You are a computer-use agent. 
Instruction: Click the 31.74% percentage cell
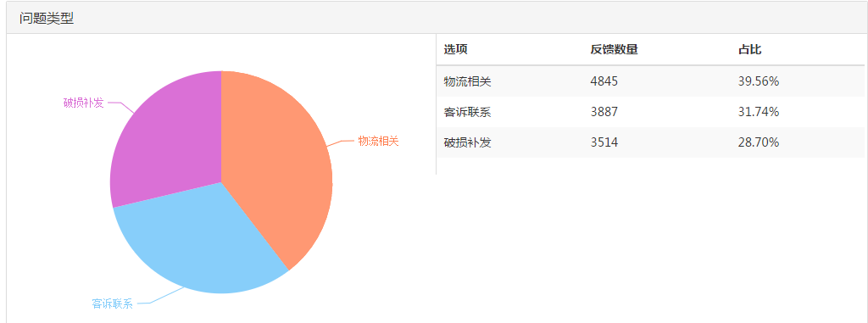[759, 112]
